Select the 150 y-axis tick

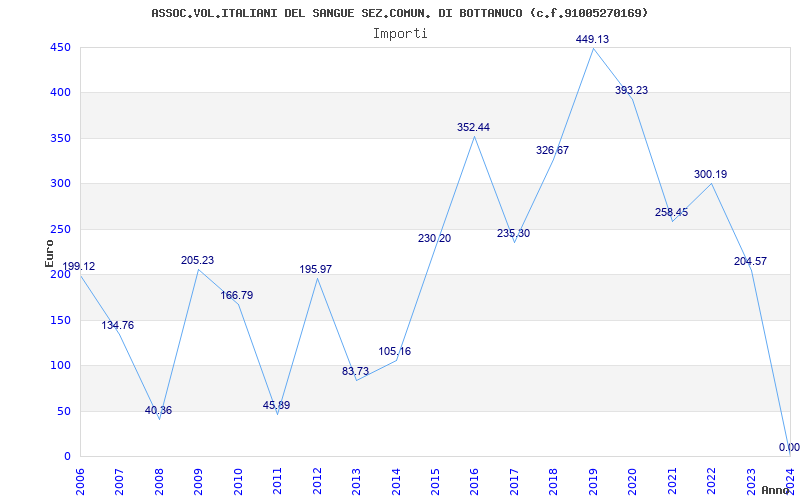pos(60,320)
